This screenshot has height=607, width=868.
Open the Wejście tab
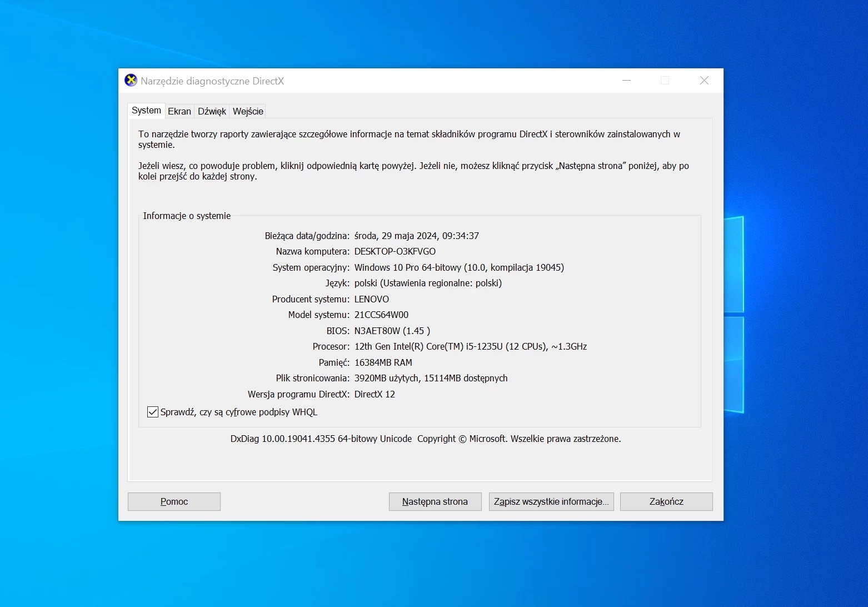tap(248, 111)
